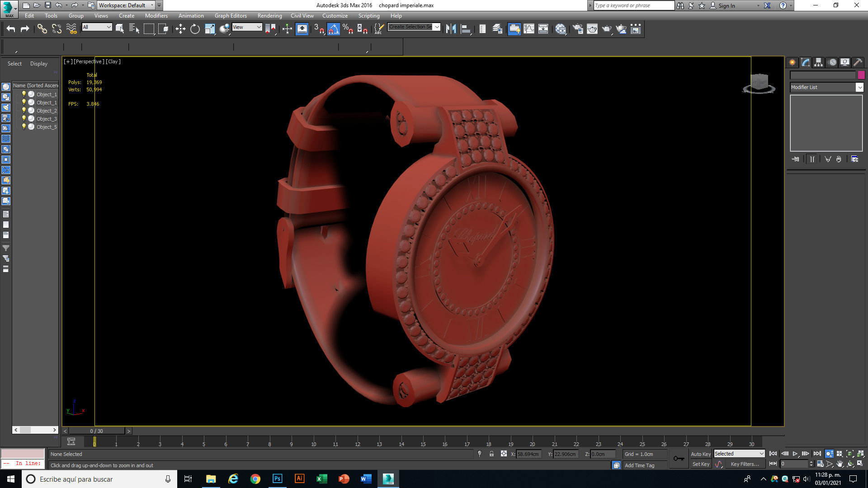
Task: Toggle the Percent Snap button
Action: point(348,29)
